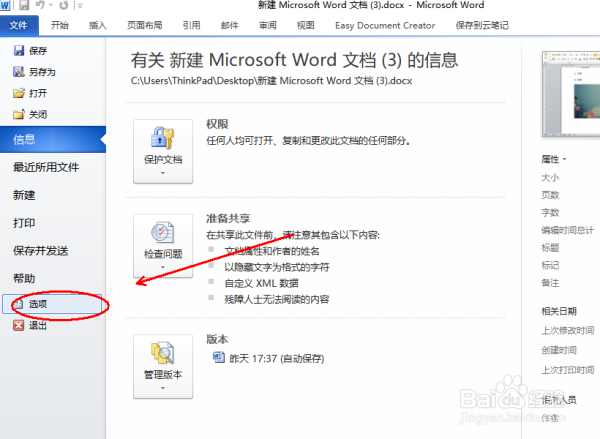600x439 pixels.
Task: Switch to the 引用 ribbon tab
Action: pyautogui.click(x=191, y=26)
